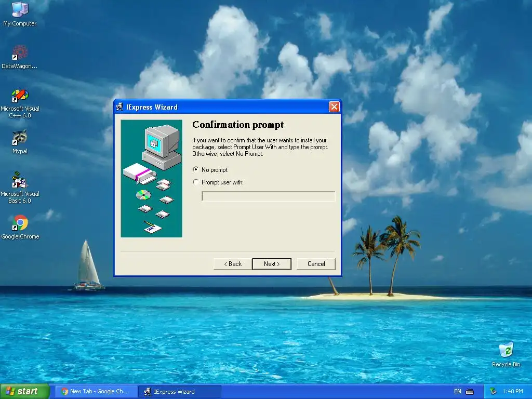Click the Next button in wizard
Image resolution: width=532 pixels, height=399 pixels.
(x=271, y=263)
